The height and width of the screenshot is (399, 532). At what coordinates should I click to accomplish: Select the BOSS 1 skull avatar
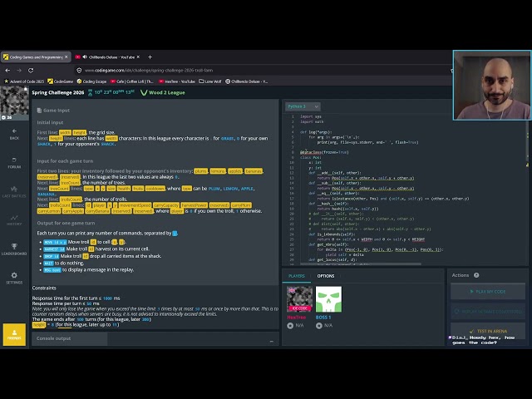[329, 299]
